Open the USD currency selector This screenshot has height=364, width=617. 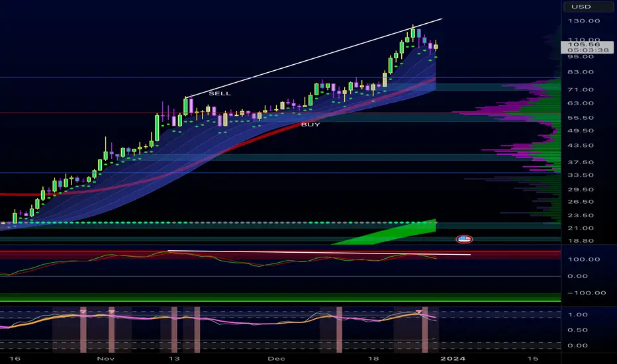pos(588,7)
